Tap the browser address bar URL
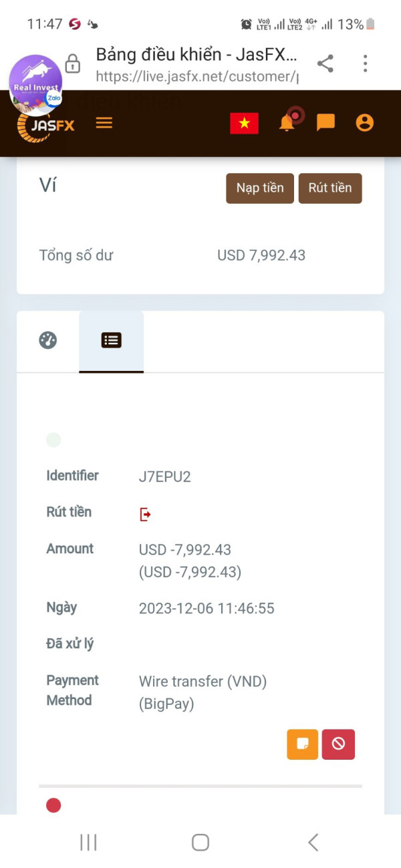Viewport: 401px width, 868px height. 197,76
